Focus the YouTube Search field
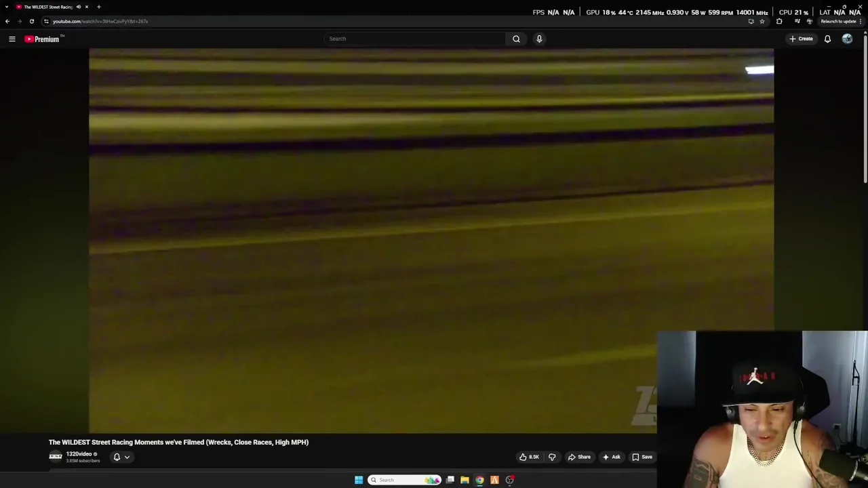Image resolution: width=868 pixels, height=488 pixels. pos(415,39)
